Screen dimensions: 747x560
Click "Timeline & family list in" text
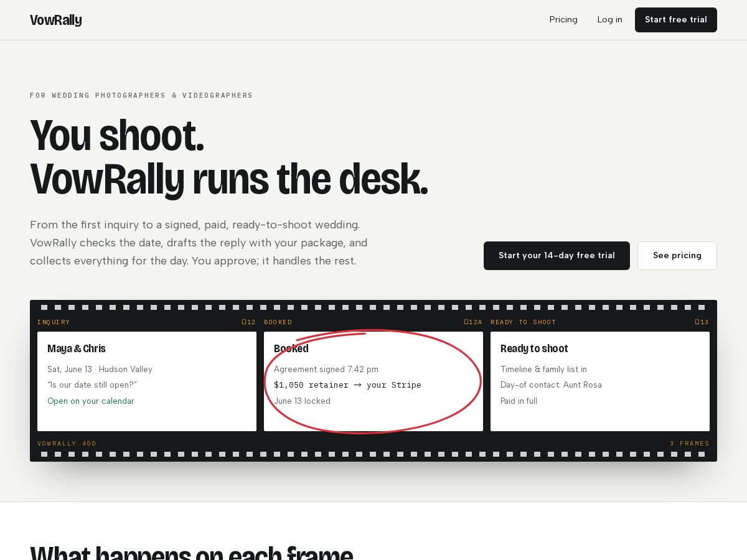click(x=543, y=370)
